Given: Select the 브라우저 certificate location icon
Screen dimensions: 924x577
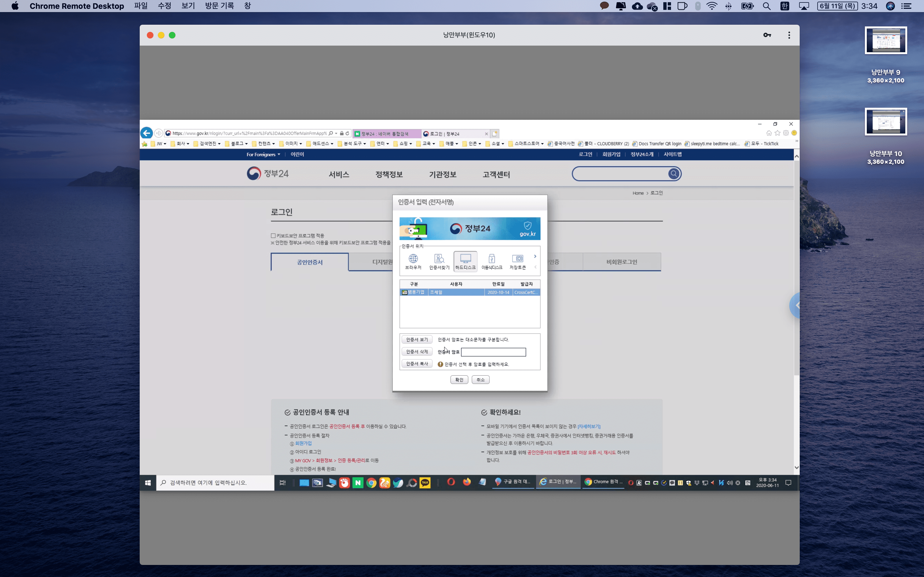Looking at the screenshot, I should 413,261.
